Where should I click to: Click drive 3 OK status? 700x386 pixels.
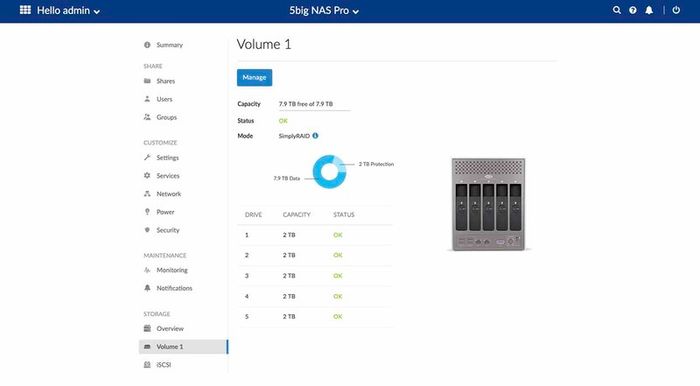pos(338,276)
